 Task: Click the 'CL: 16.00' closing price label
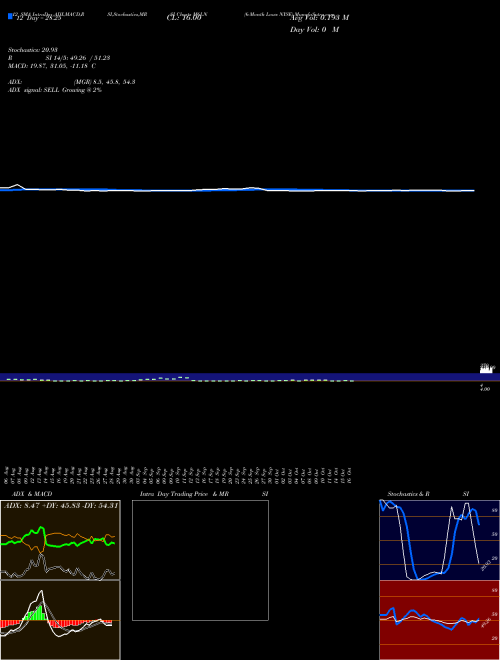pyautogui.click(x=184, y=18)
